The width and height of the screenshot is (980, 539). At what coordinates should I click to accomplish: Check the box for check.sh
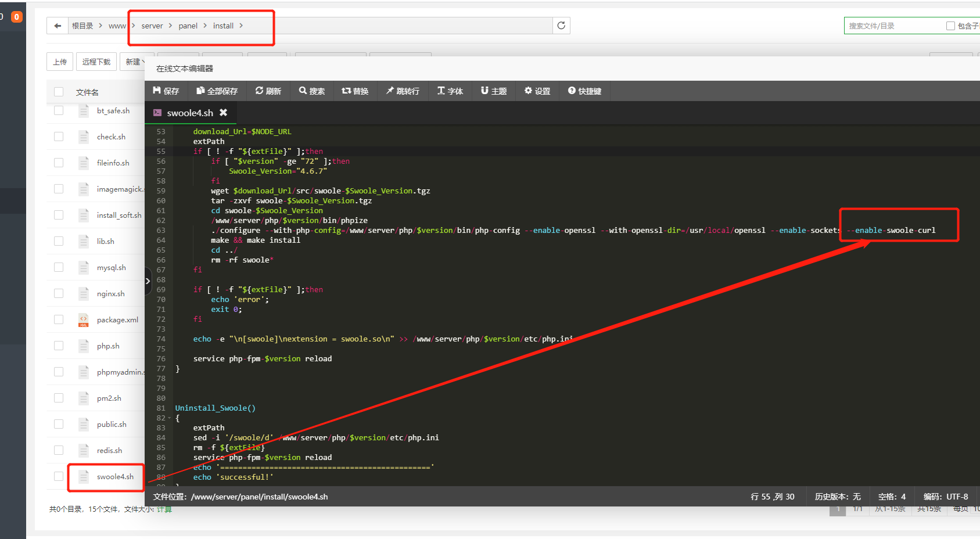tap(59, 136)
